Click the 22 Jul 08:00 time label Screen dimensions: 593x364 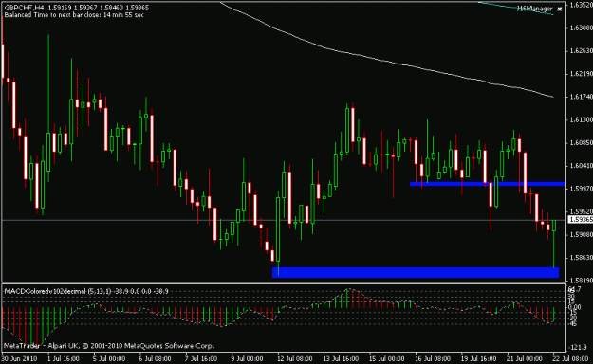[x=570, y=358]
